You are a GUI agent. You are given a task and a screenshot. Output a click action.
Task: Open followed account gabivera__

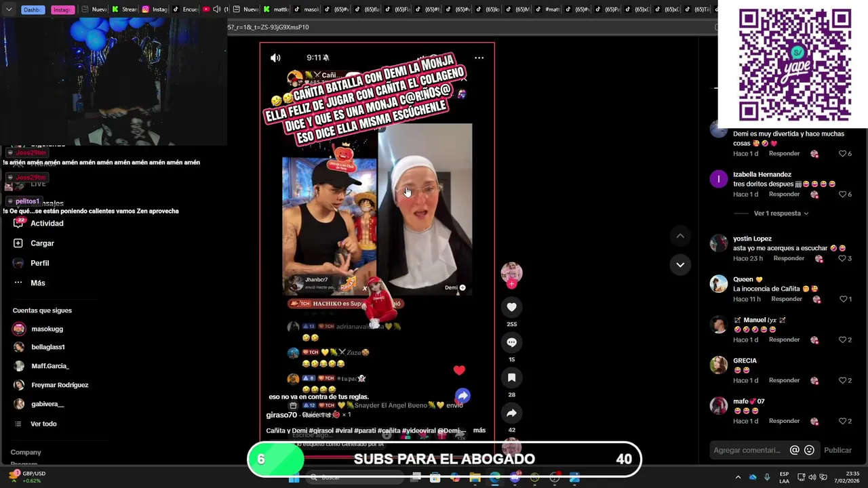pyautogui.click(x=39, y=404)
